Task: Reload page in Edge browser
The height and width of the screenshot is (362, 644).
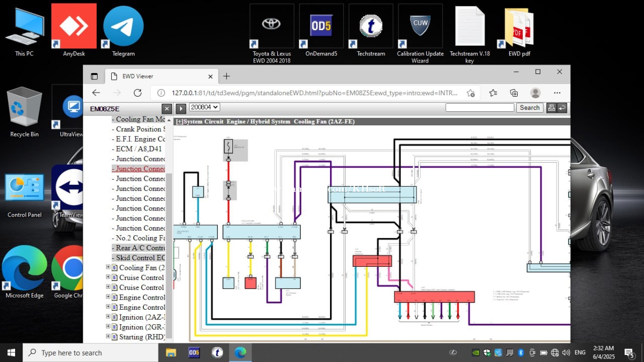Action: (x=137, y=93)
